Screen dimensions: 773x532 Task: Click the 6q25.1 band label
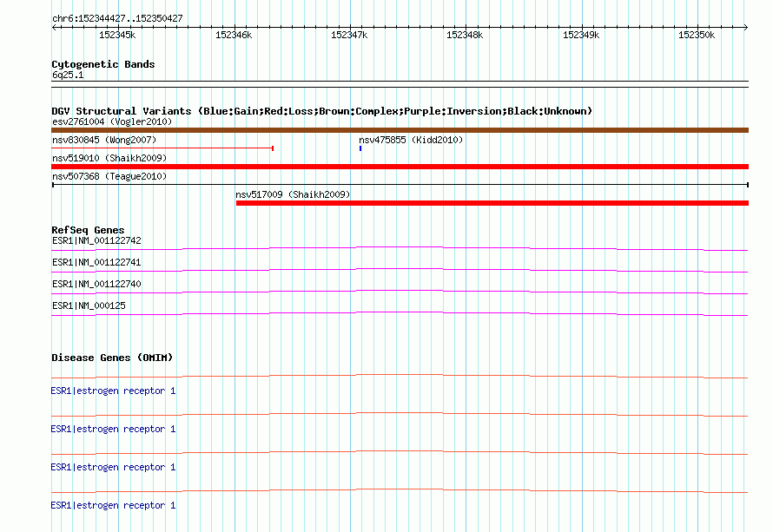click(x=68, y=75)
